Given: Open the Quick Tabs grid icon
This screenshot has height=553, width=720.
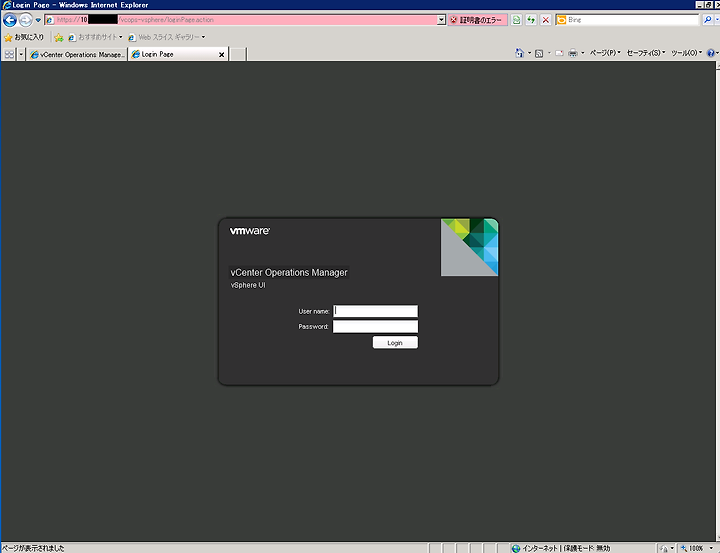Looking at the screenshot, I should 9,54.
